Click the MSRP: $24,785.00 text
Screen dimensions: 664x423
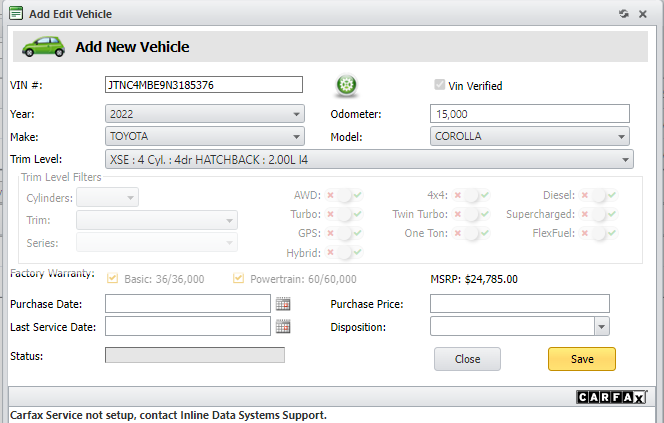474,279
